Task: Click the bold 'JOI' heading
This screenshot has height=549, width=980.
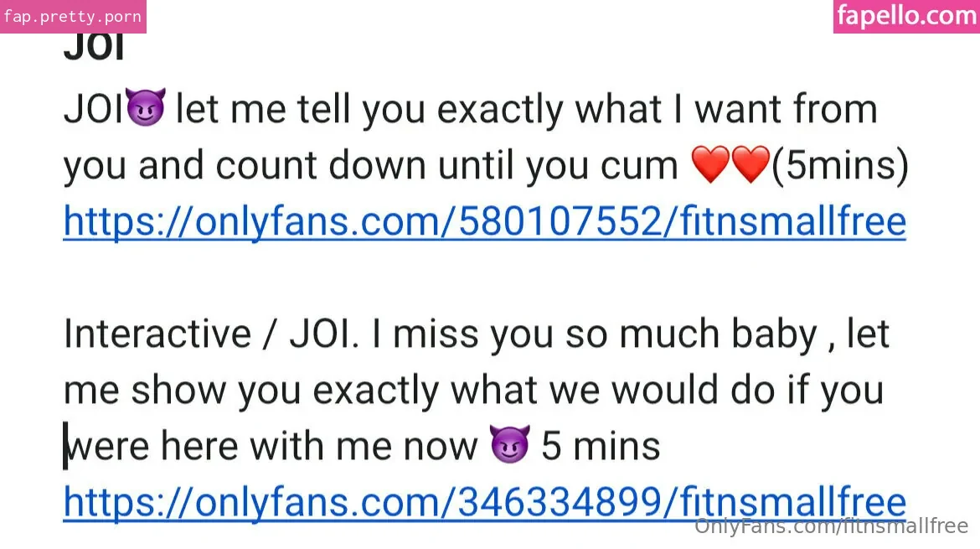Action: click(95, 47)
